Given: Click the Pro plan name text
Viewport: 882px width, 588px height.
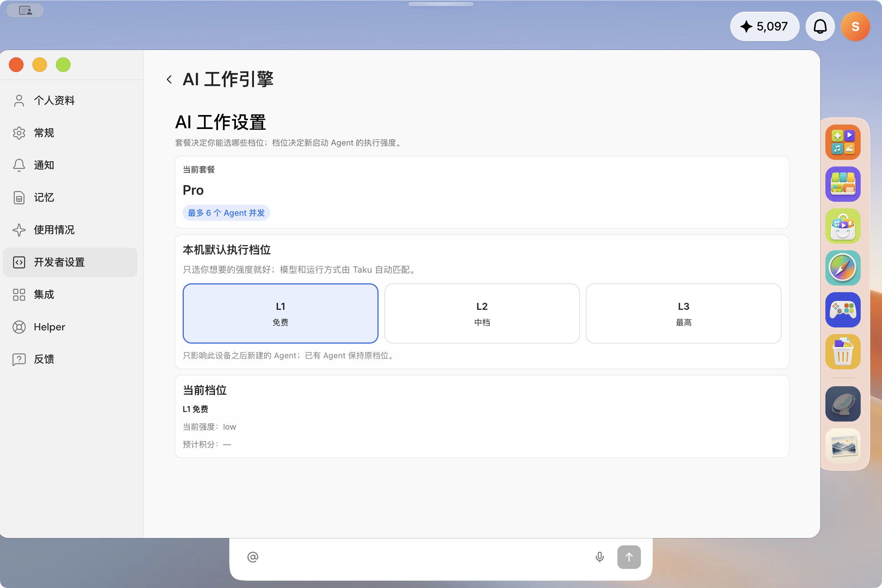Looking at the screenshot, I should pyautogui.click(x=193, y=190).
